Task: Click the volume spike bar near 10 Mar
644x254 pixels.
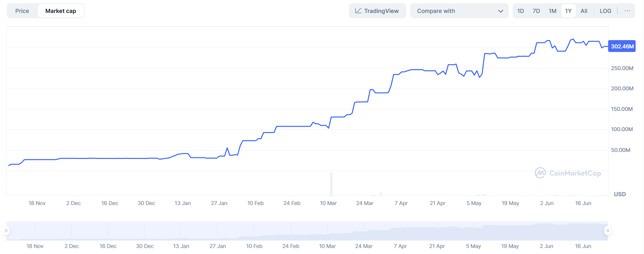Action: [331, 184]
